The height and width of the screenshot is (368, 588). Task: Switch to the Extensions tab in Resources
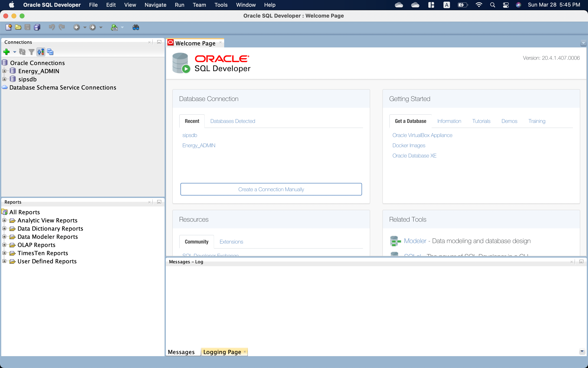tap(231, 242)
